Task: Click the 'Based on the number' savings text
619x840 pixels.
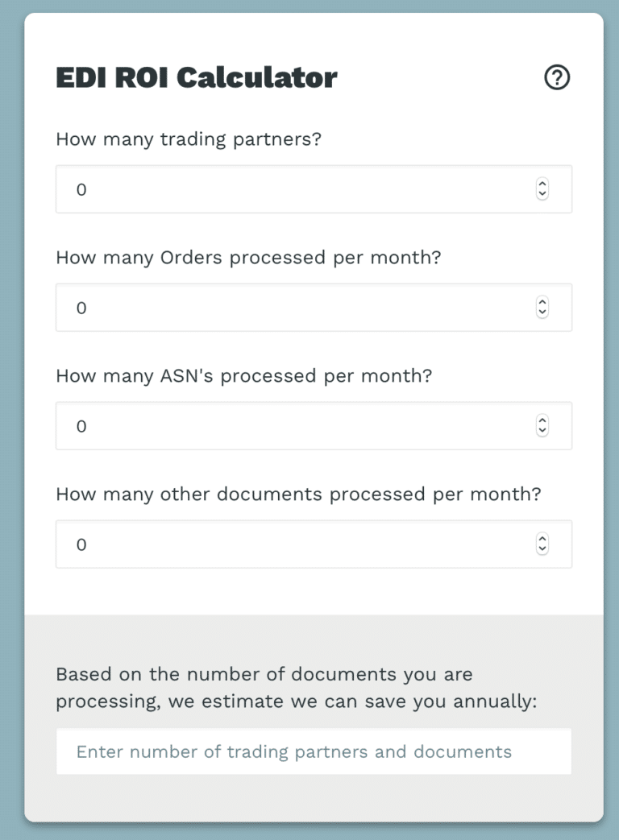Action: click(x=297, y=688)
